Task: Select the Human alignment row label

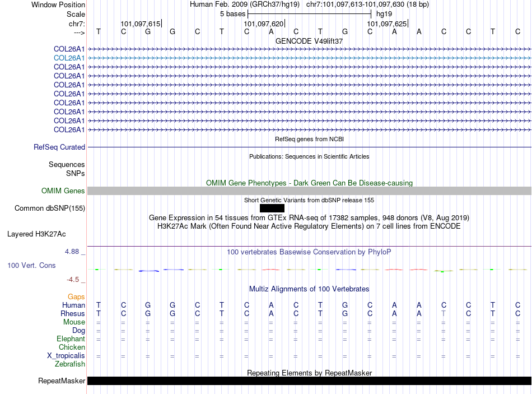Action: click(x=73, y=305)
